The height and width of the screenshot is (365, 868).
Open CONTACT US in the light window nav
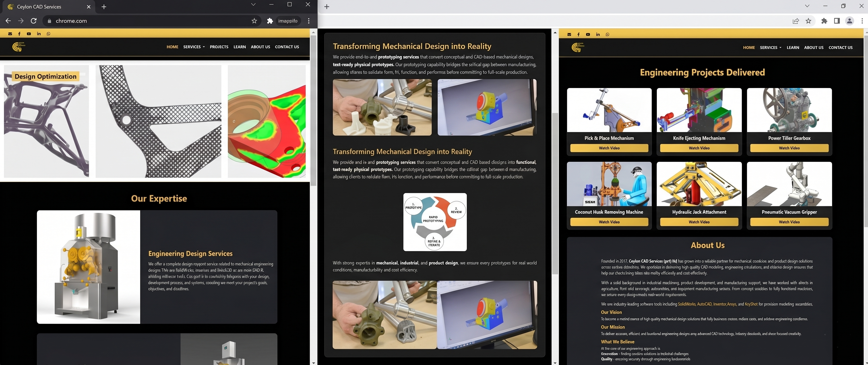pyautogui.click(x=841, y=48)
